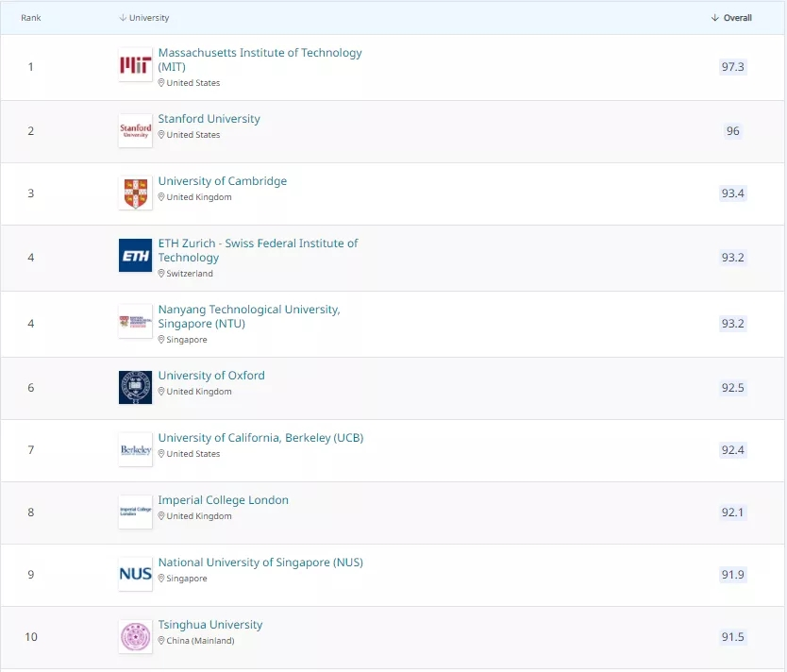Click the Rank column header
This screenshot has height=672, width=787.
31,18
